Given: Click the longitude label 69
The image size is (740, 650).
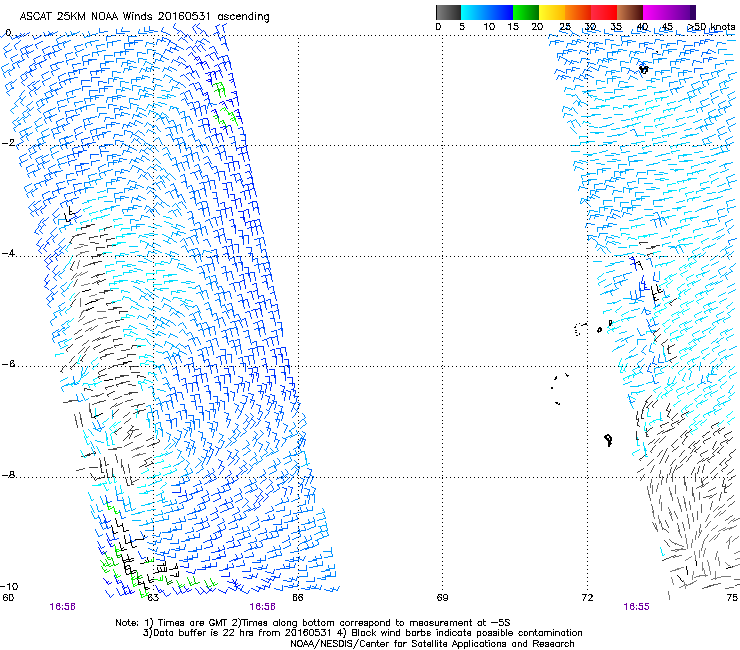Looking at the screenshot, I should click(442, 598).
